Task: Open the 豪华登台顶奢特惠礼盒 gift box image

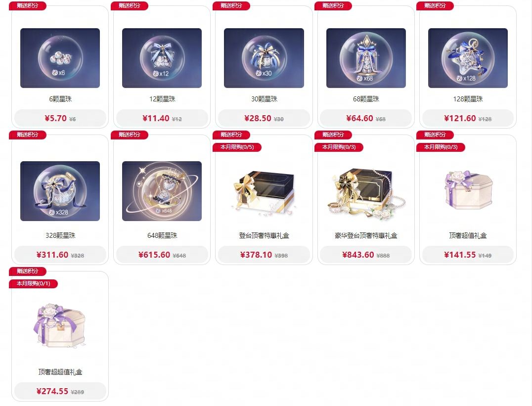Action: tap(366, 192)
